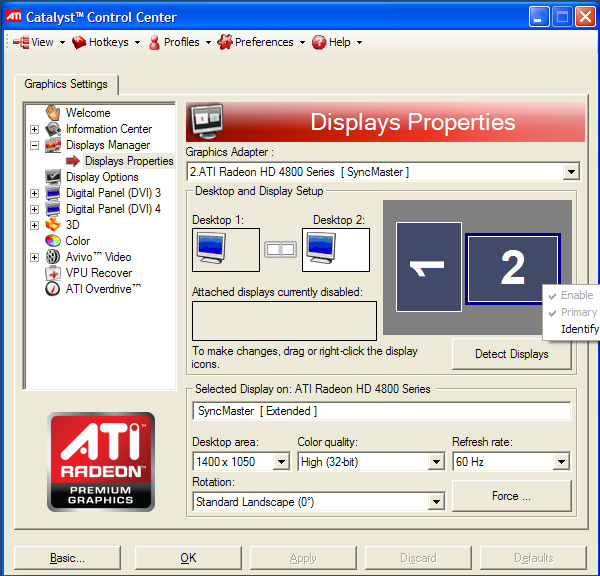Click the Color wheel icon
The width and height of the screenshot is (600, 576).
pyautogui.click(x=53, y=241)
